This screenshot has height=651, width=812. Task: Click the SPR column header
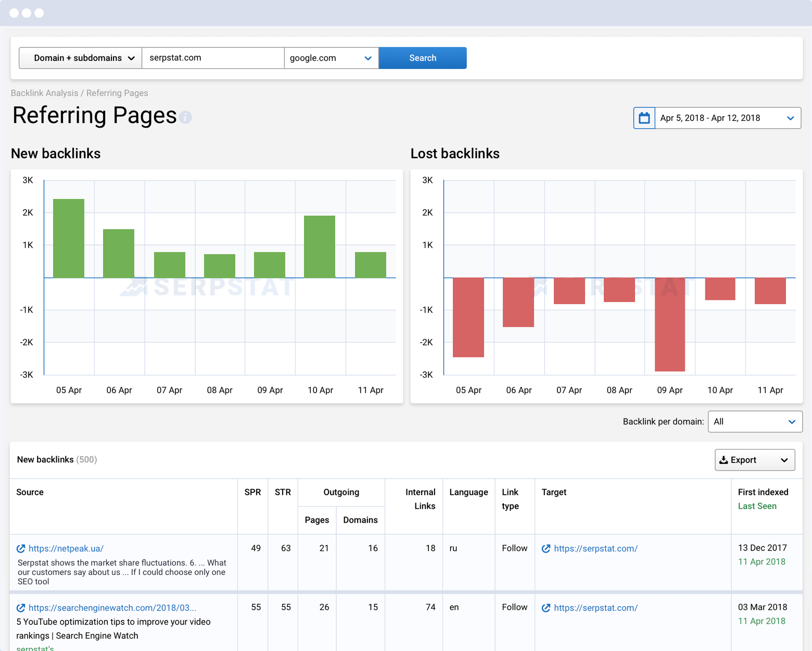pyautogui.click(x=252, y=492)
